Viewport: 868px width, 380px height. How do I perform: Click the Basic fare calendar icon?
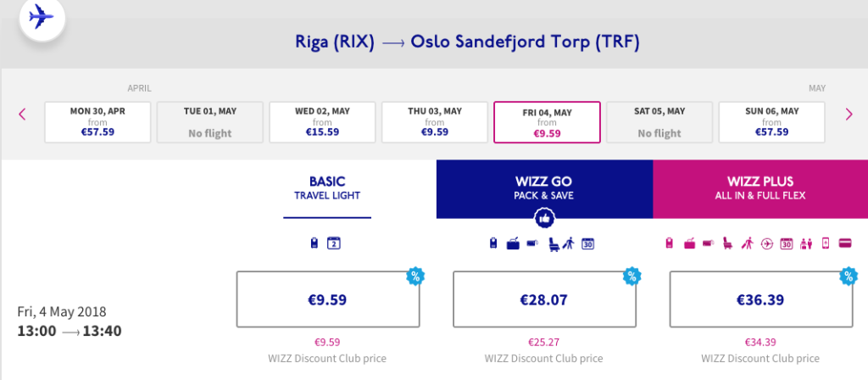(x=334, y=244)
